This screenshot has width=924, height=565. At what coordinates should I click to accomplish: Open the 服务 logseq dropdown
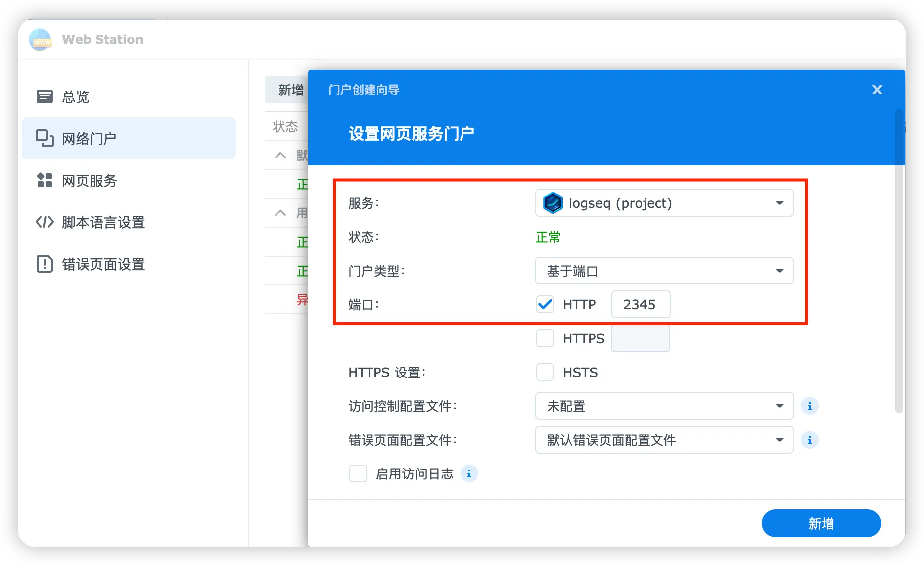tap(664, 203)
